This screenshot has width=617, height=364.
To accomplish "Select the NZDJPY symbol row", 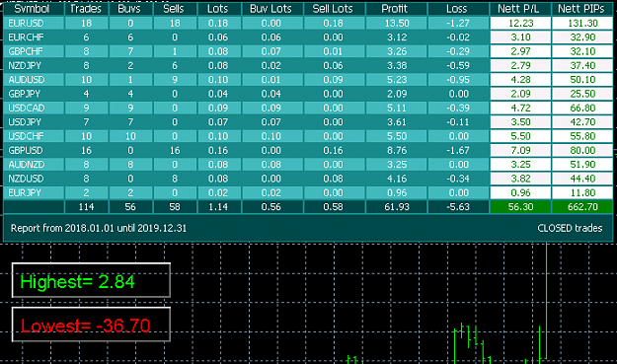I will 308,65.
